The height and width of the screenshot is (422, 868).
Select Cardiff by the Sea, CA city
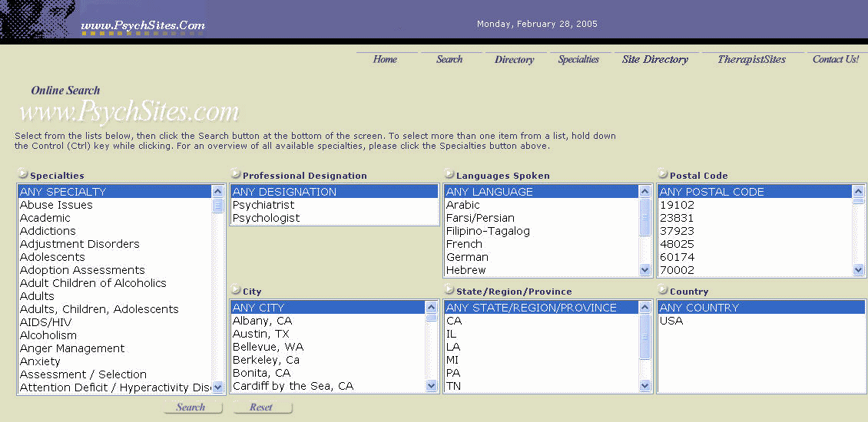pos(328,386)
